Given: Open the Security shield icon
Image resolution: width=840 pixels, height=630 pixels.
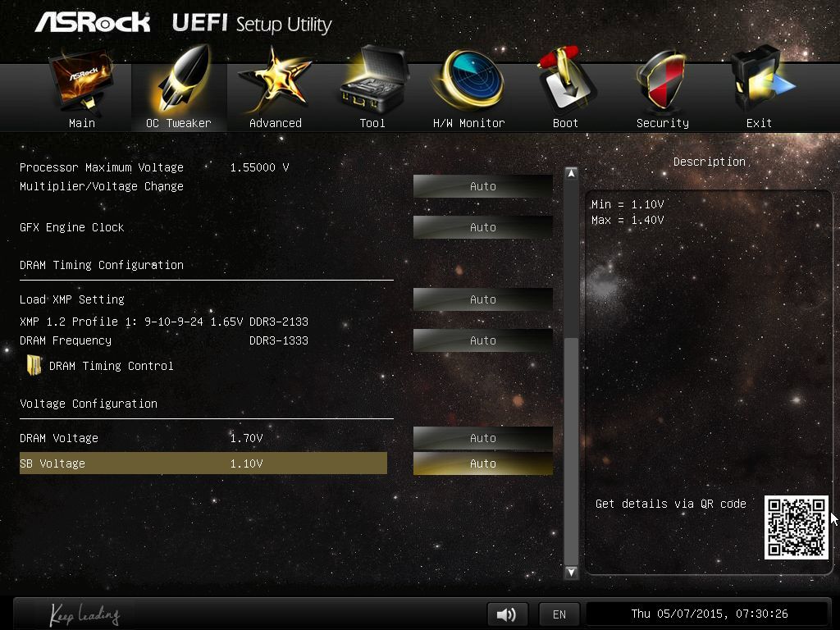Looking at the screenshot, I should 662,81.
